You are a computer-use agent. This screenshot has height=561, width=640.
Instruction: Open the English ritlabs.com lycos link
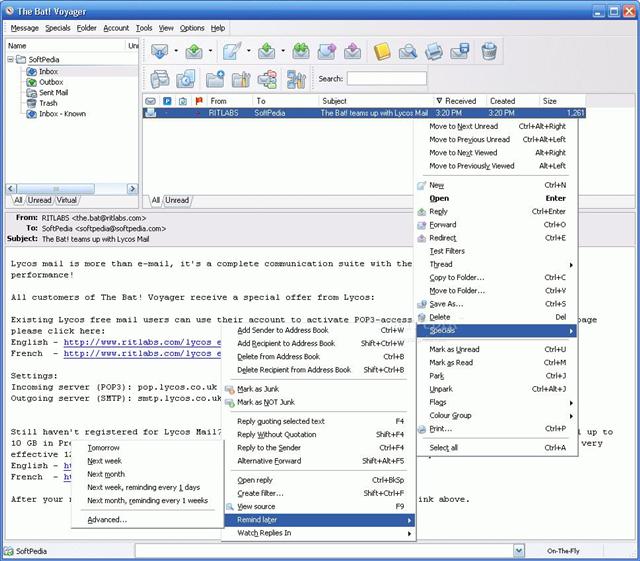click(x=142, y=343)
